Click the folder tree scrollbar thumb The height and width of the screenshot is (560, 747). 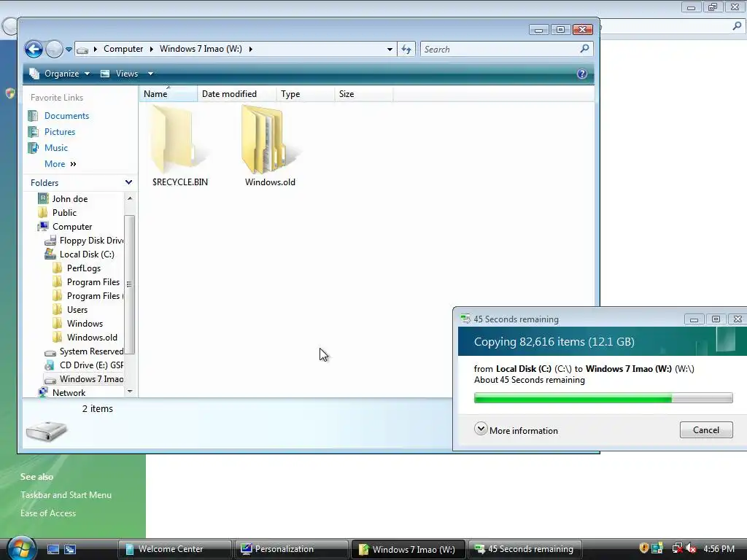tap(130, 285)
